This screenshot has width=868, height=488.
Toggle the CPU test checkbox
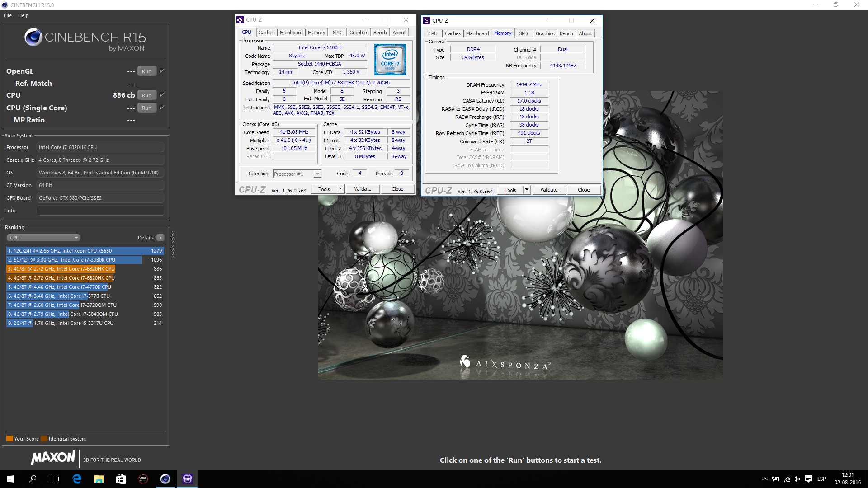(162, 95)
